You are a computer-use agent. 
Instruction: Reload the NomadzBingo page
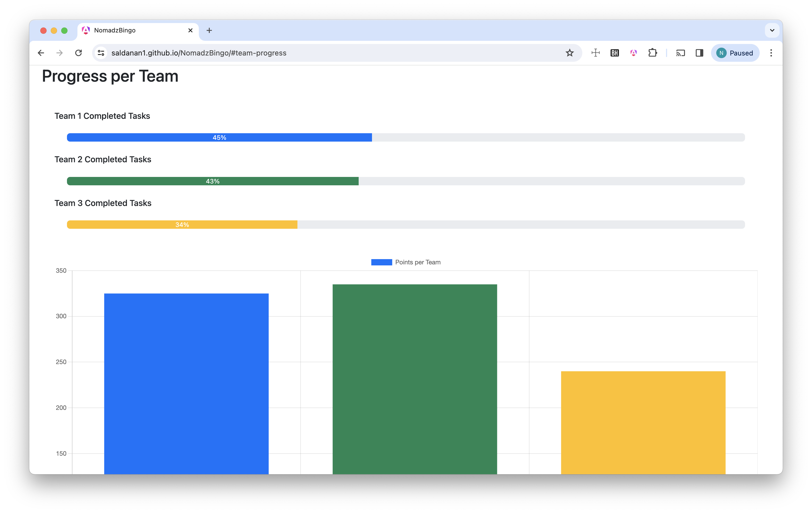78,53
